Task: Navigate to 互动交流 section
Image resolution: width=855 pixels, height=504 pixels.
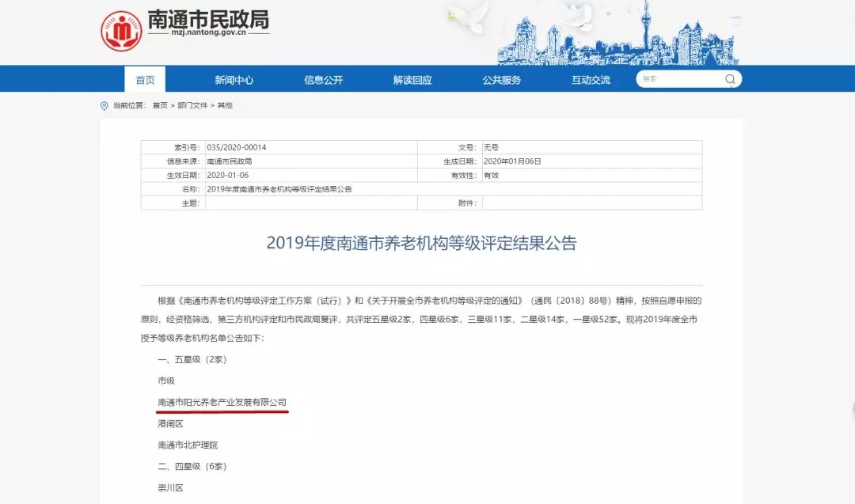Action: [x=591, y=80]
